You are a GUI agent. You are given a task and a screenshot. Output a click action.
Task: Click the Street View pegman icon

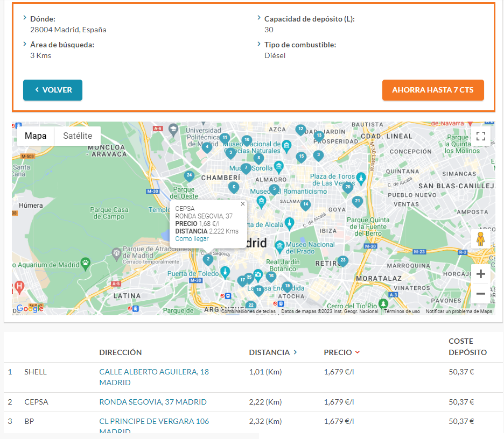pos(480,239)
